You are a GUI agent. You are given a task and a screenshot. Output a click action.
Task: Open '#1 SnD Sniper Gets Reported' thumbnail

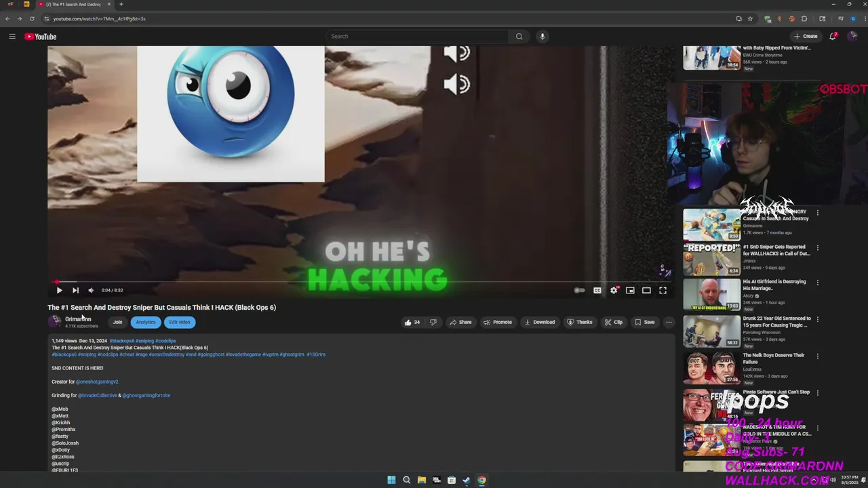(711, 260)
